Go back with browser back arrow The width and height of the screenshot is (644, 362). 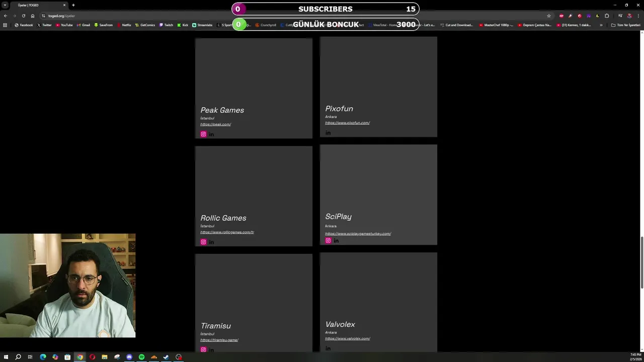(6, 16)
